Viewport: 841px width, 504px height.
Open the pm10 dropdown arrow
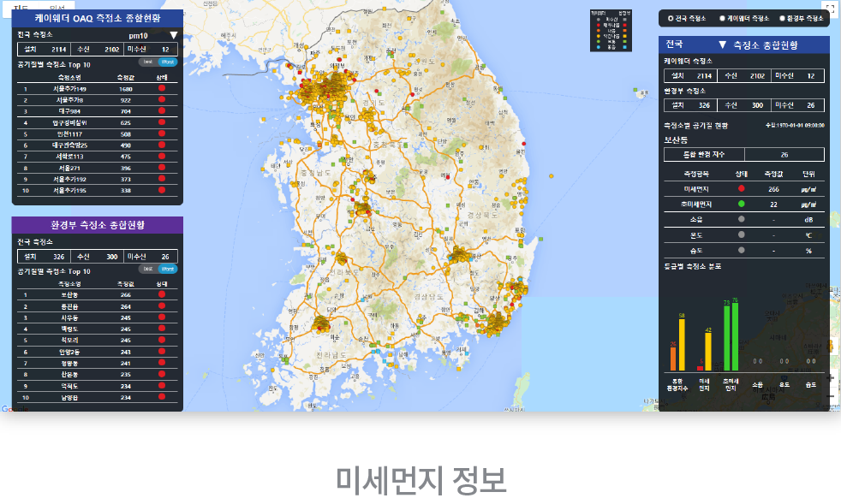tap(173, 36)
